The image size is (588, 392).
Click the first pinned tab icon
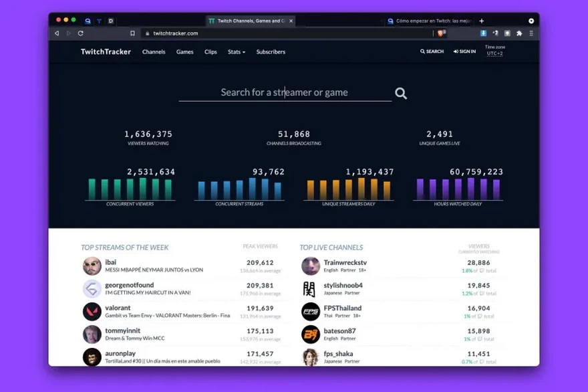[88, 21]
